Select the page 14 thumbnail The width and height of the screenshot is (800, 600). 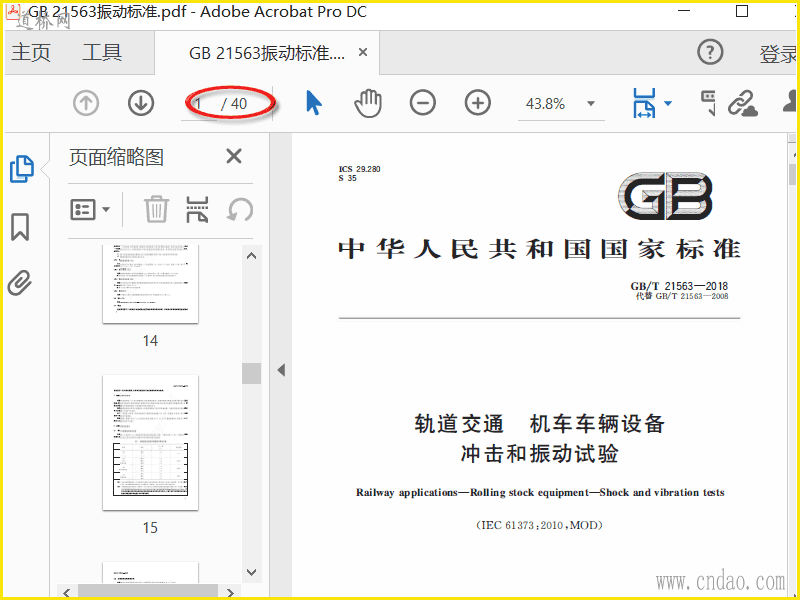click(x=151, y=284)
